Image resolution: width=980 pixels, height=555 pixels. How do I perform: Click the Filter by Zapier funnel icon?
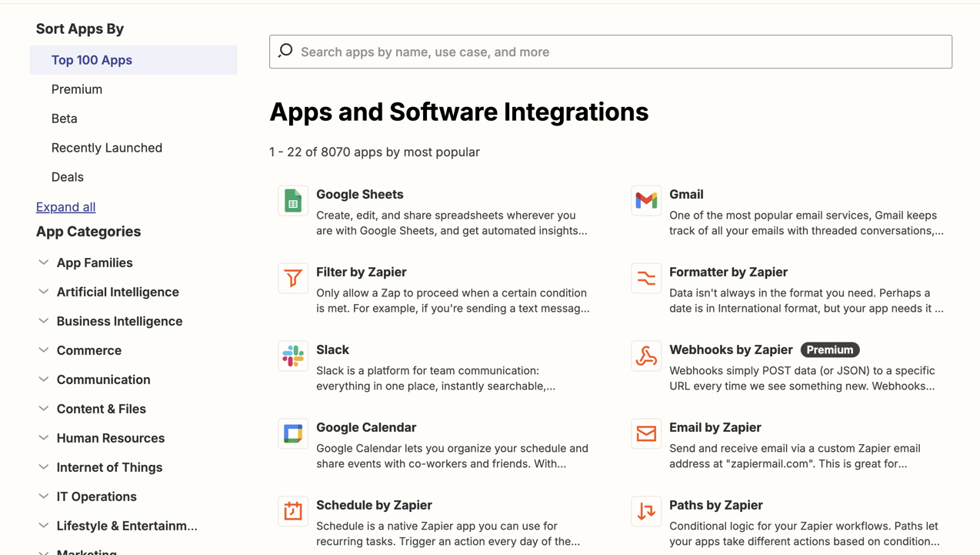click(292, 278)
